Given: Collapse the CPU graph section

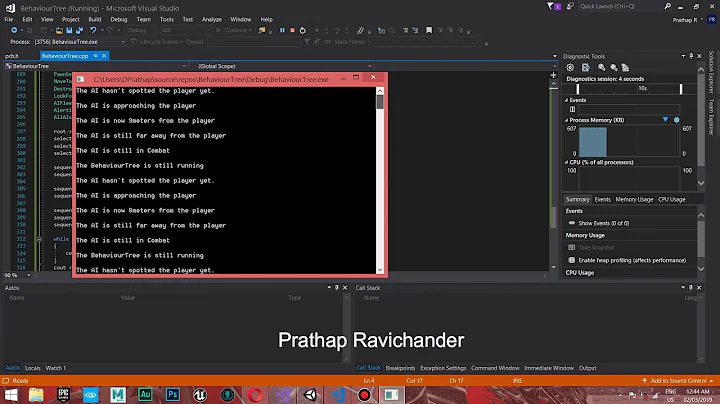Looking at the screenshot, I should [x=566, y=163].
